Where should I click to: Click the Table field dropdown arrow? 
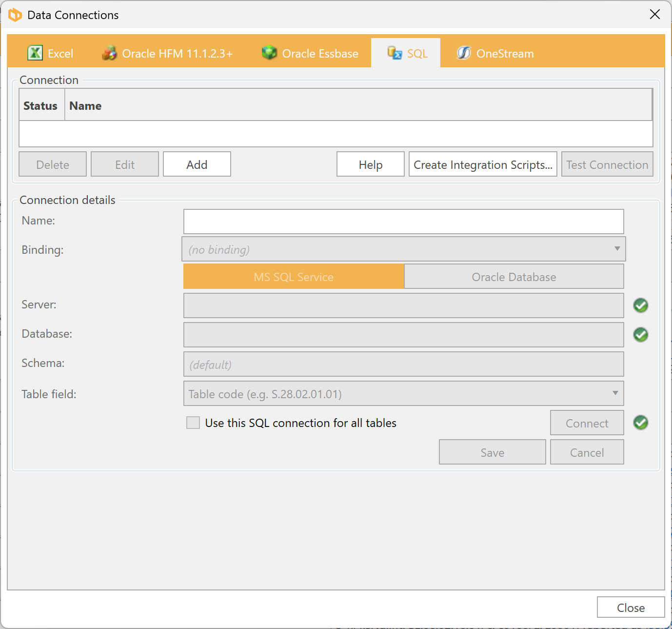click(x=615, y=393)
